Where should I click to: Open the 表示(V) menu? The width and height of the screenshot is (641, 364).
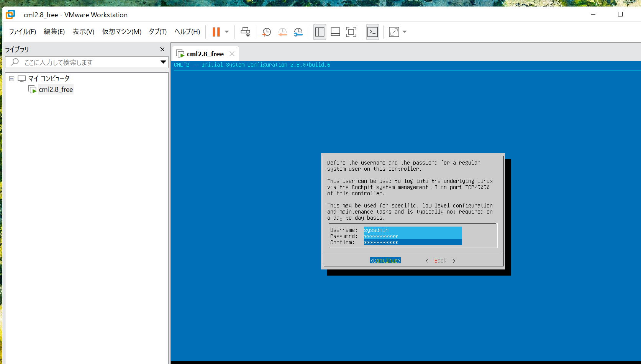click(x=84, y=32)
